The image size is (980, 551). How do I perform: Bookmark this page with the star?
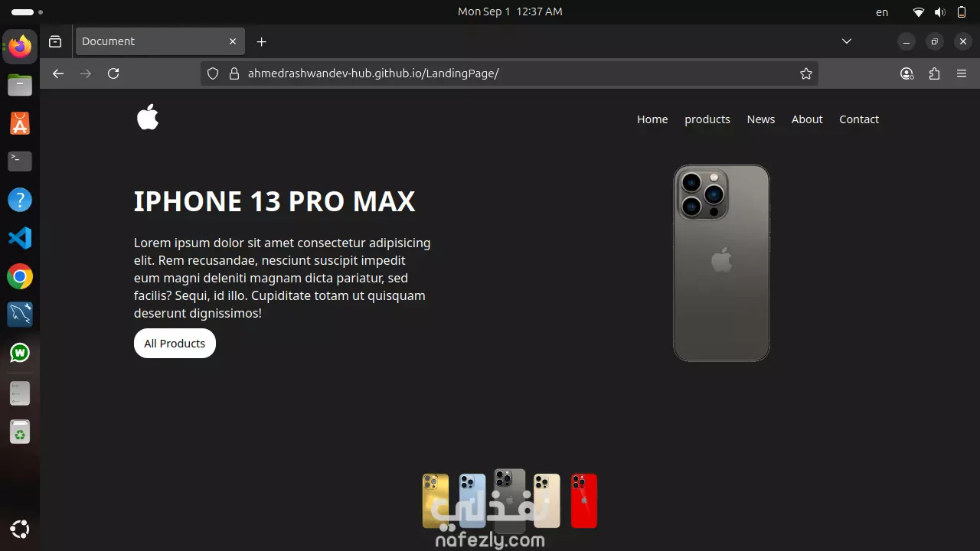(x=806, y=73)
